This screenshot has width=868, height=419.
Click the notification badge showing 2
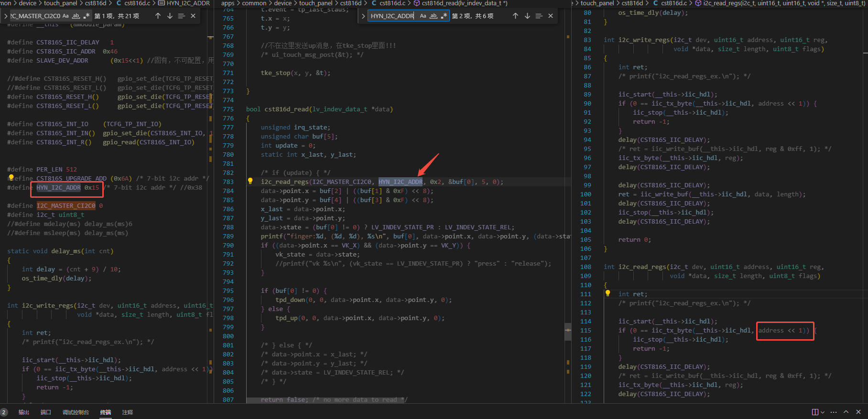(4, 412)
